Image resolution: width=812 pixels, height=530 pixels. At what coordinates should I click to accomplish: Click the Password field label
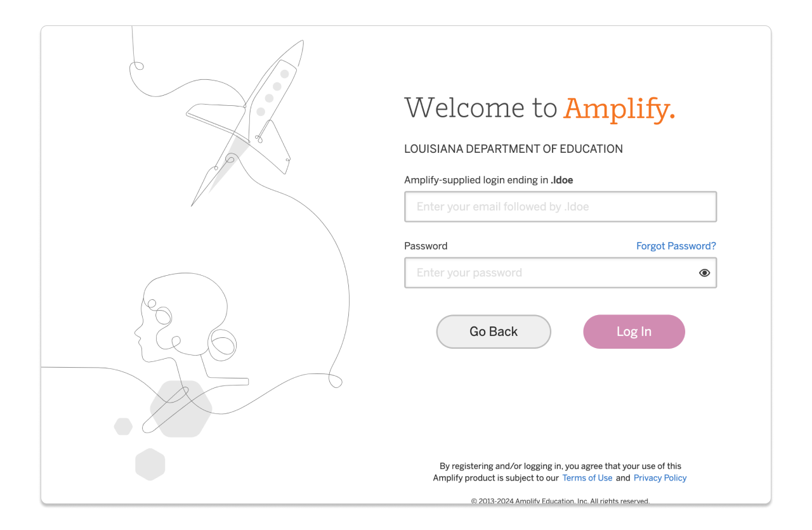(x=426, y=246)
